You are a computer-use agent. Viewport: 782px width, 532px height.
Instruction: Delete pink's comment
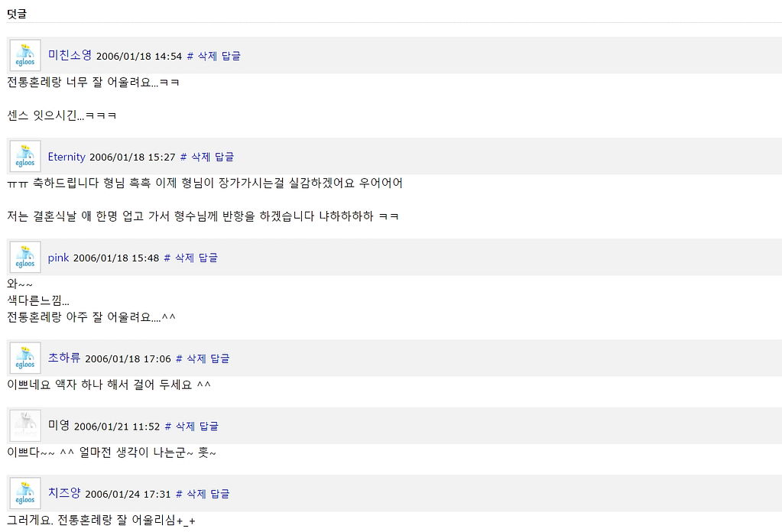[x=184, y=258]
